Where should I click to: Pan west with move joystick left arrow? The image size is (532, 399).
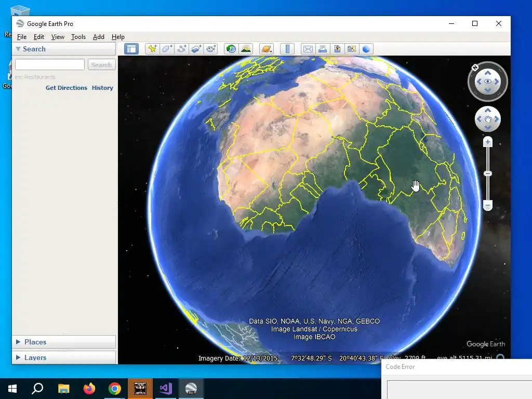pos(479,119)
